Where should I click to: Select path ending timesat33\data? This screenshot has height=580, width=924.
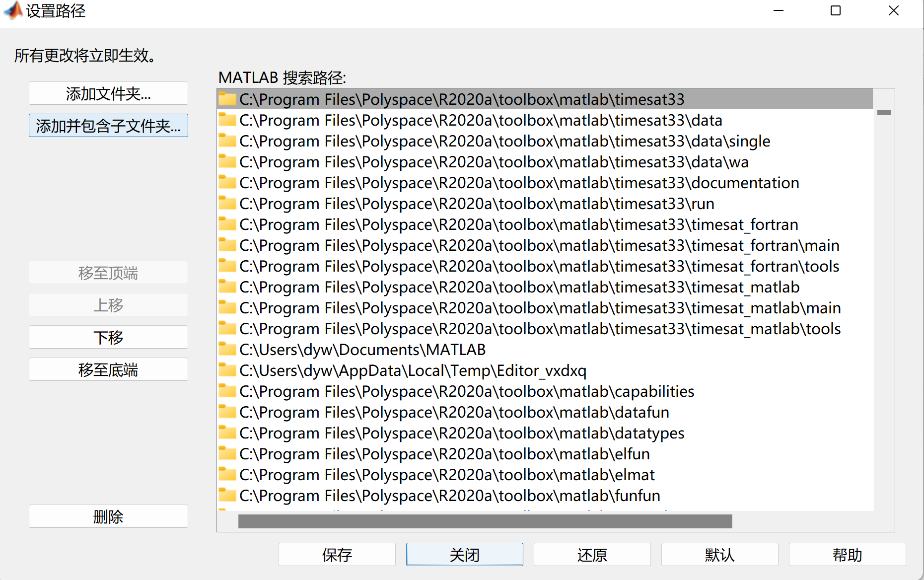point(481,120)
